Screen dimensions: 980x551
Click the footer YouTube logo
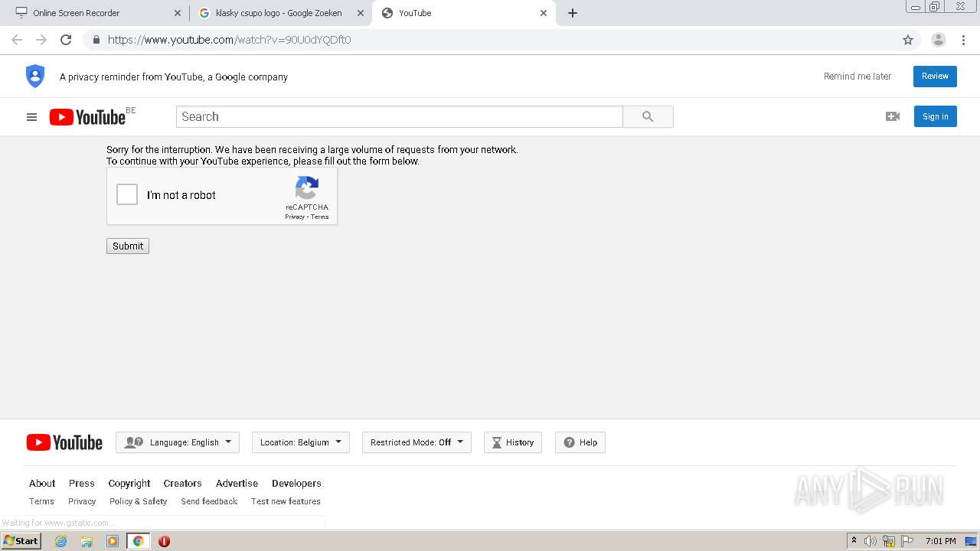tap(64, 442)
